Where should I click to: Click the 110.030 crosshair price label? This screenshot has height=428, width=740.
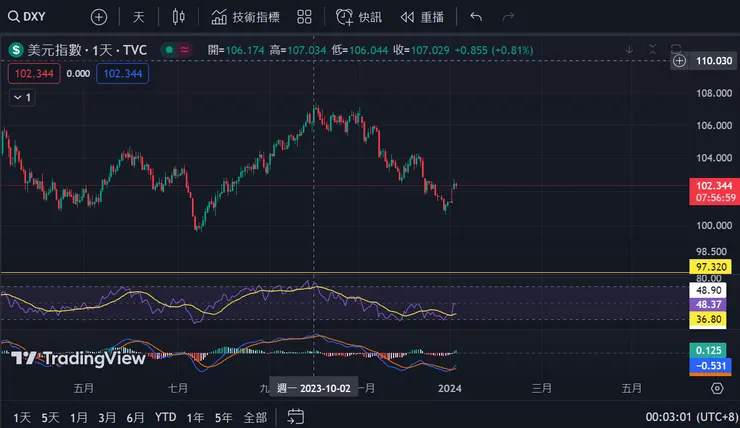(x=714, y=61)
